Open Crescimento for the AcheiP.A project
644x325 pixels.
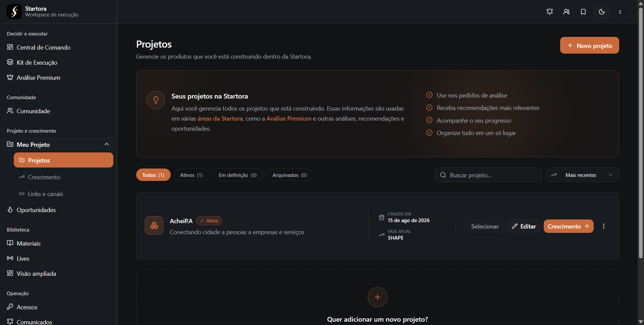tap(569, 226)
